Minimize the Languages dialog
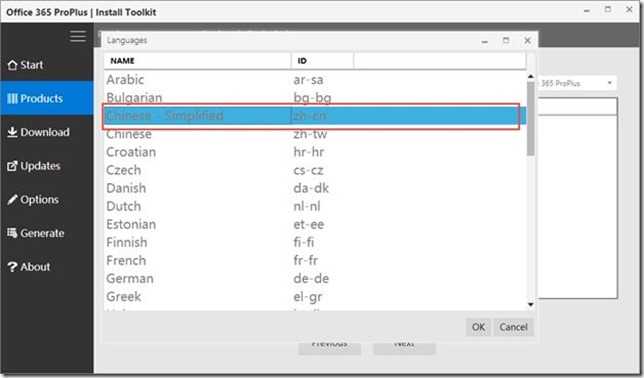The width and height of the screenshot is (644, 378). tap(485, 41)
